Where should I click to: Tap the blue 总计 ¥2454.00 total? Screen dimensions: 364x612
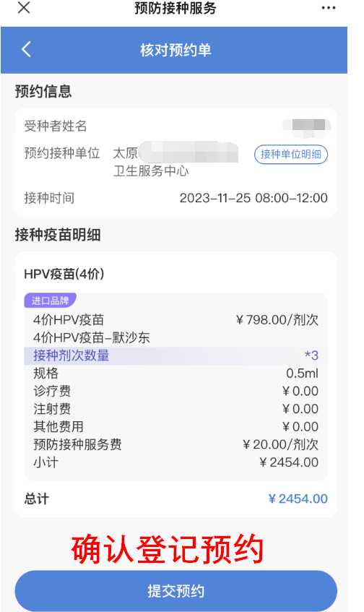(298, 499)
